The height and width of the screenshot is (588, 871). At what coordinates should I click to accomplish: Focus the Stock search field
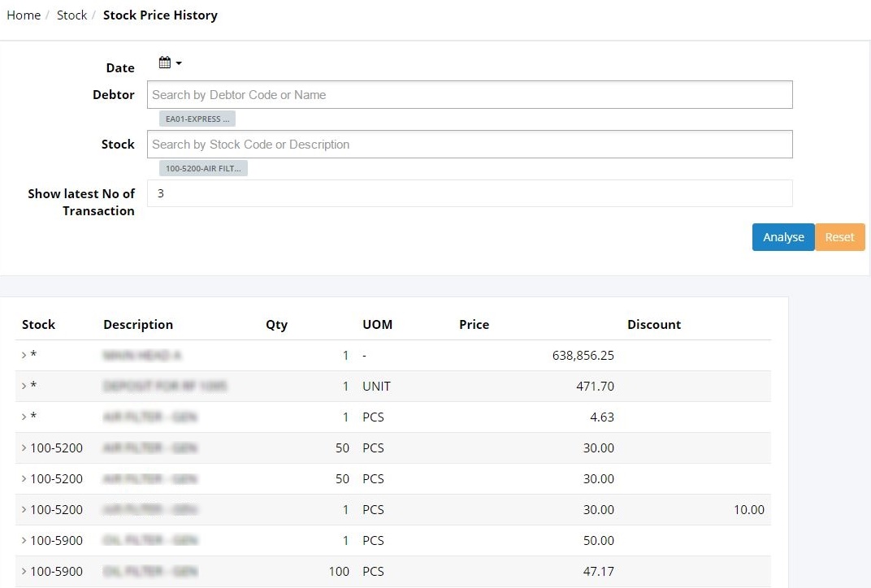[470, 145]
